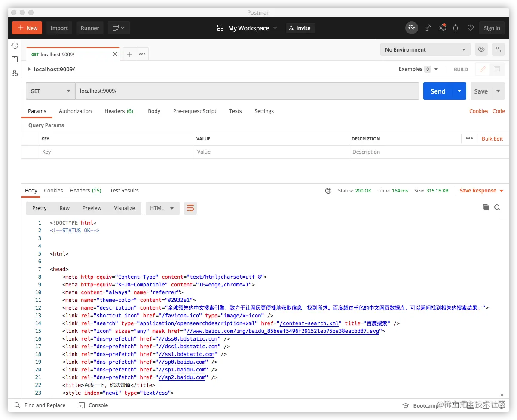Viewport: 517px width, 420px height.
Task: Search the response with magnifier icon
Action: [x=497, y=207]
